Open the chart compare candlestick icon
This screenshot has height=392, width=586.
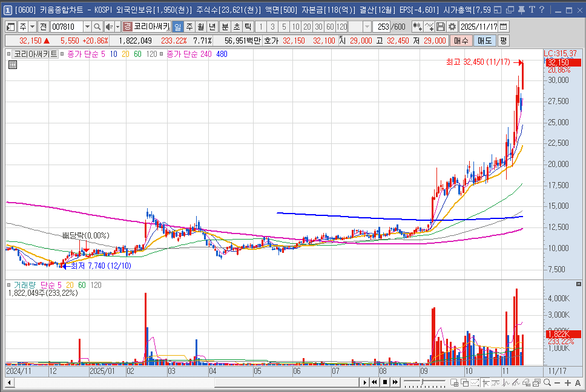click(417, 27)
